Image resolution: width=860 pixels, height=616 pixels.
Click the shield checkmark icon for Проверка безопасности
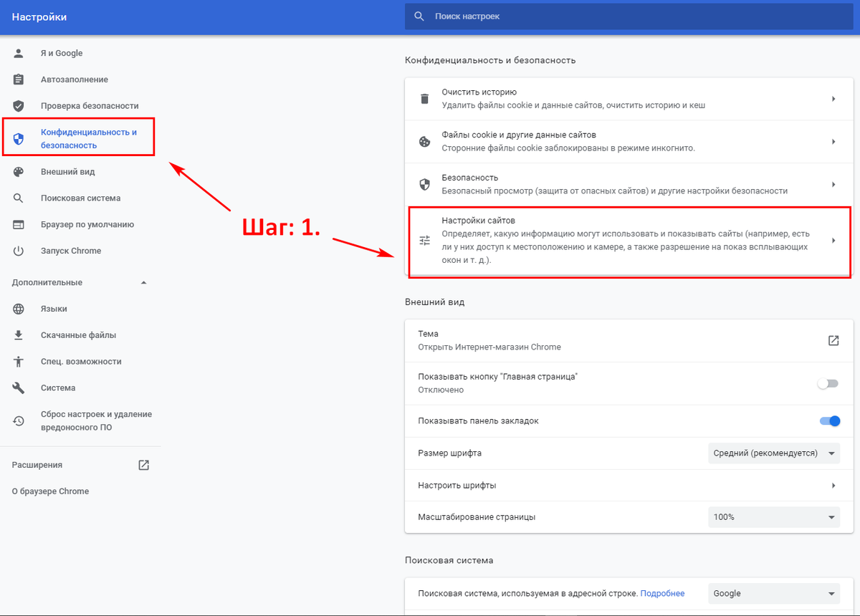pos(19,106)
